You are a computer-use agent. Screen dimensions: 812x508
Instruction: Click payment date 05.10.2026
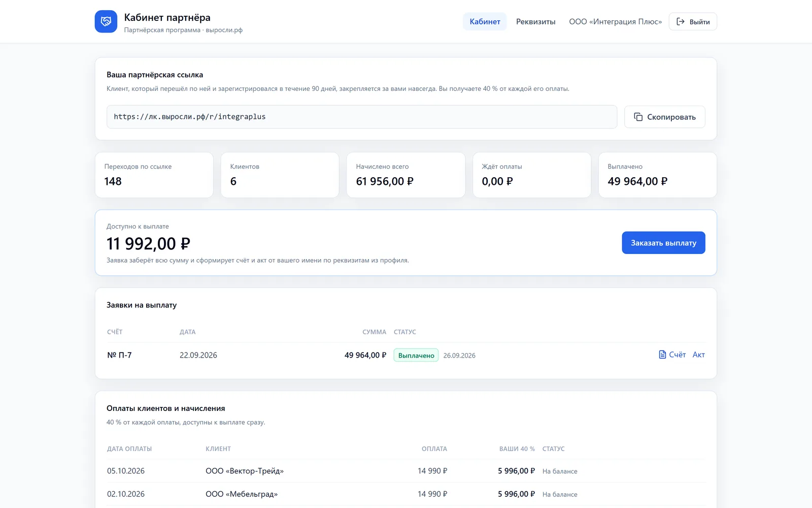tap(126, 471)
